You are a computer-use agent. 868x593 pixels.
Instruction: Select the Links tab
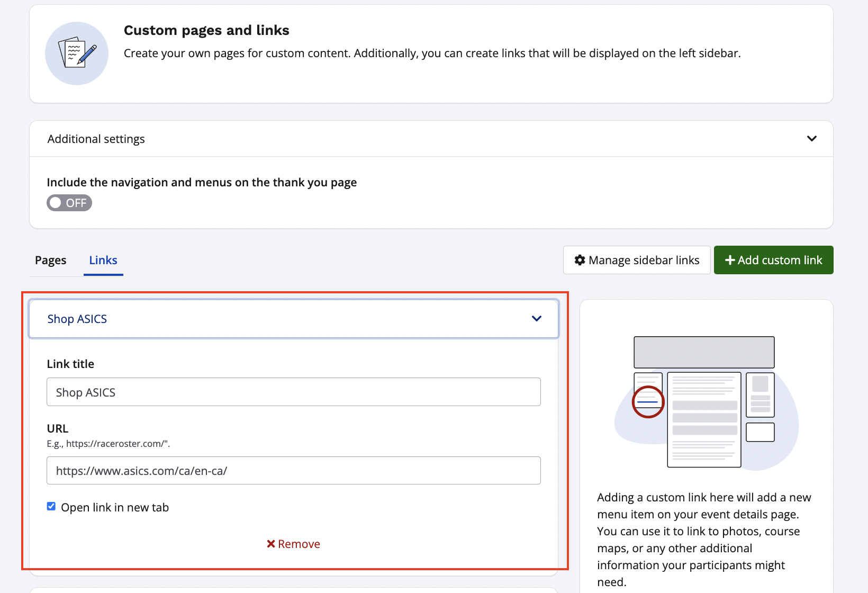(x=103, y=260)
